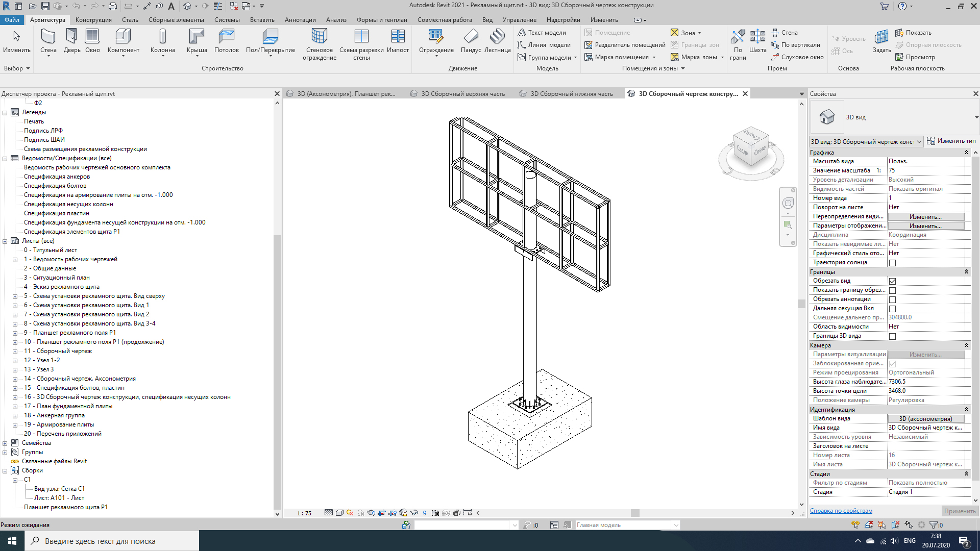
Task: Open the Главная модель design option dropdown
Action: 628,525
